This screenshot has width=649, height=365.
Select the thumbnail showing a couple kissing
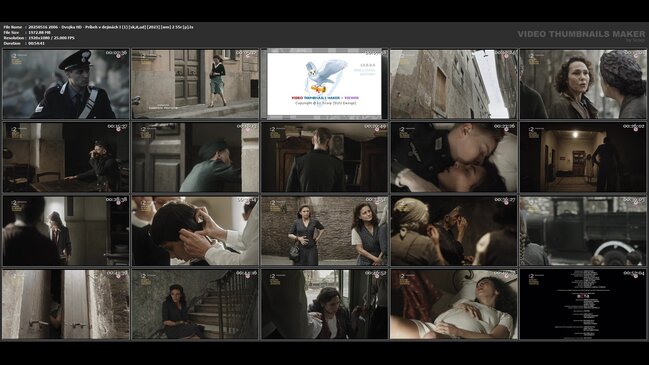454,157
